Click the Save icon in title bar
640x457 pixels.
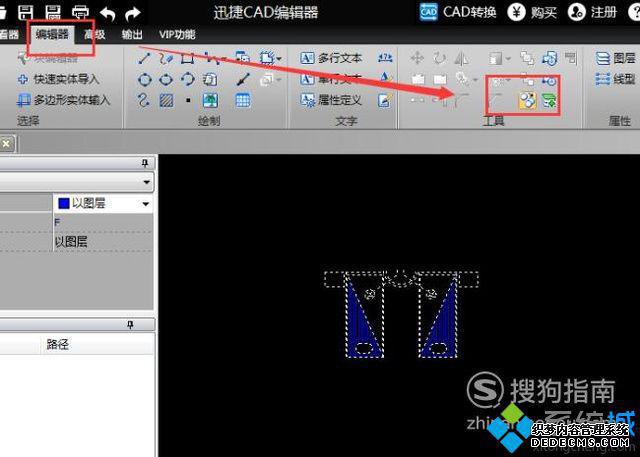26,11
